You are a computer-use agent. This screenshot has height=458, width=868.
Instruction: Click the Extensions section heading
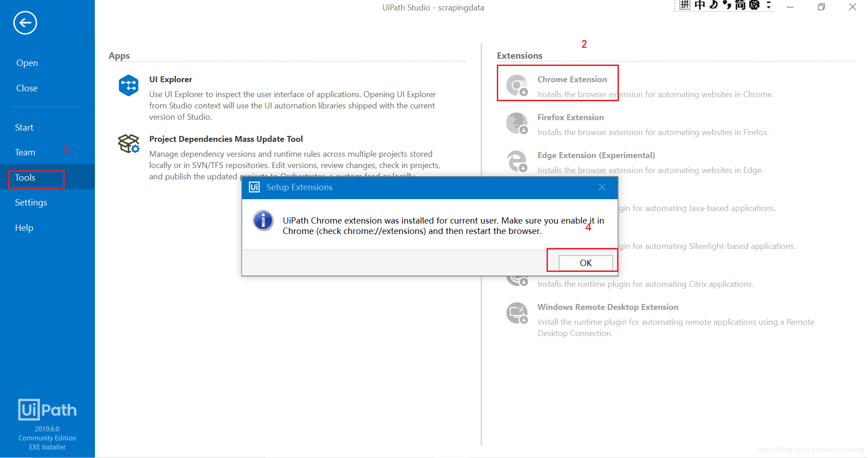[519, 56]
